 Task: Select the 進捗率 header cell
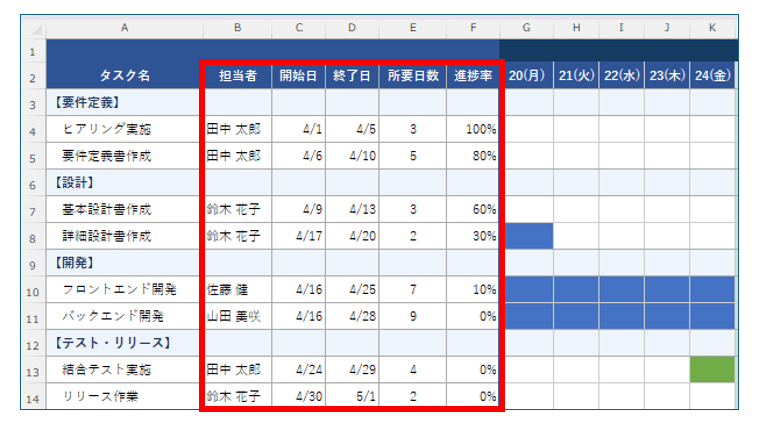[x=473, y=75]
